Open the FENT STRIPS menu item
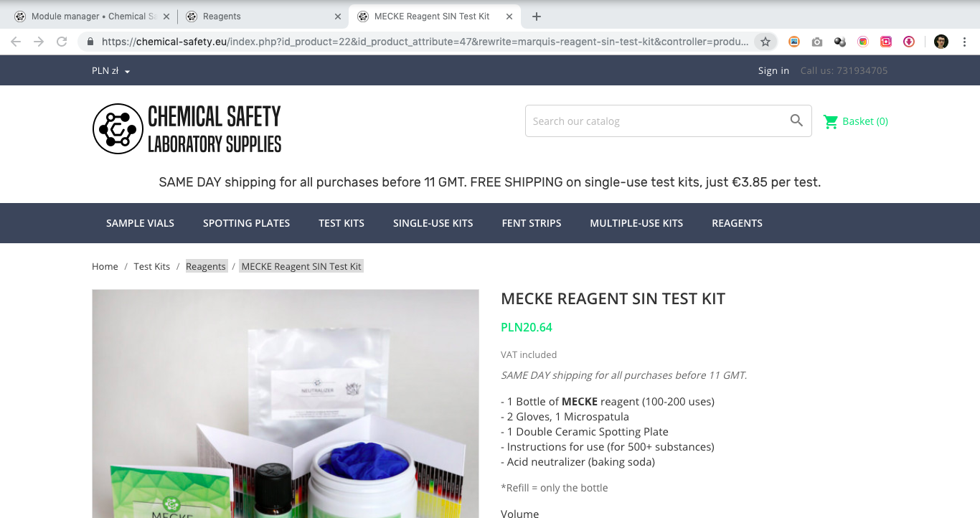Image resolution: width=980 pixels, height=518 pixels. coord(532,223)
